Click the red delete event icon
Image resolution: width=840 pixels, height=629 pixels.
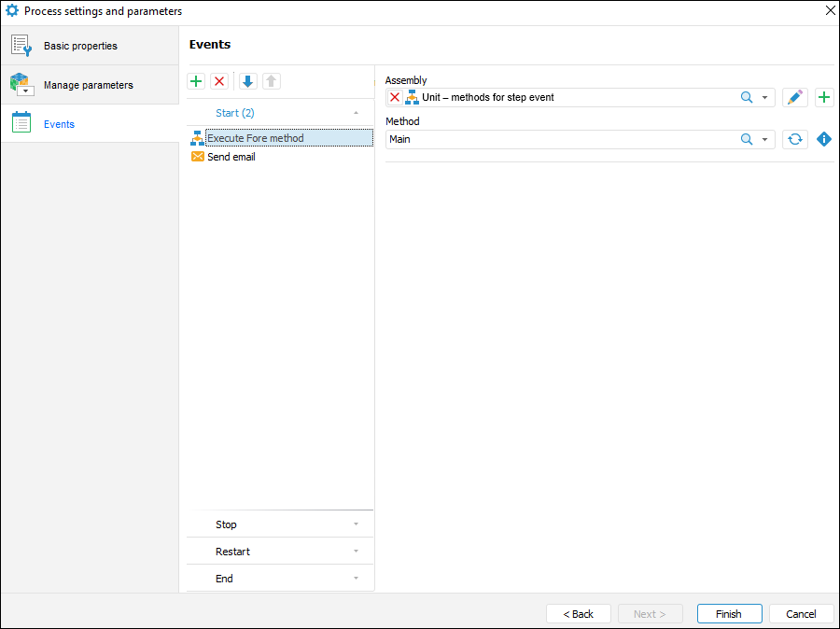(x=219, y=81)
